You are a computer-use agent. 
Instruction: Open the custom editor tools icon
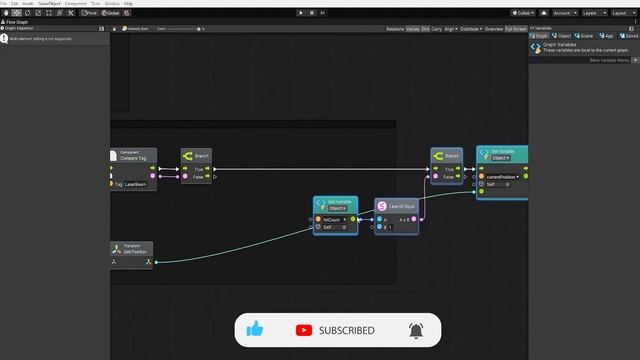coord(71,13)
